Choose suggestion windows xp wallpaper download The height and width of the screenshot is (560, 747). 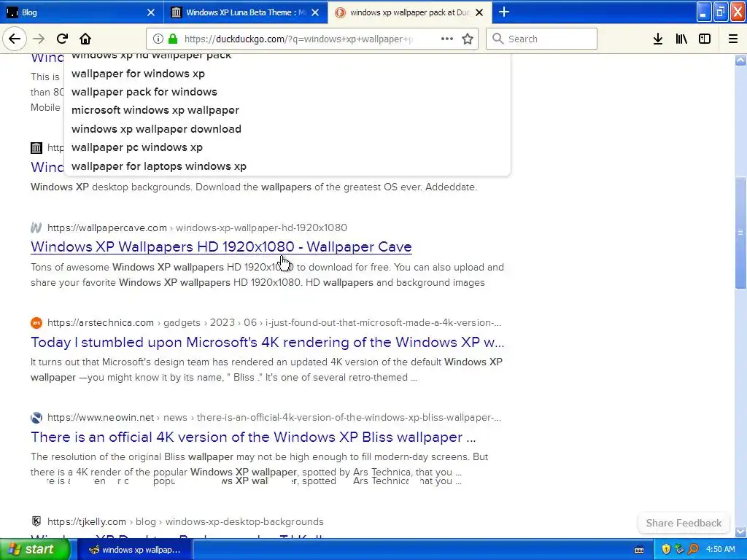tap(156, 129)
